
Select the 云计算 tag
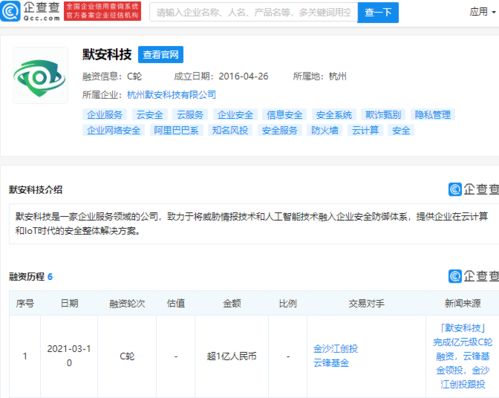coord(365,130)
